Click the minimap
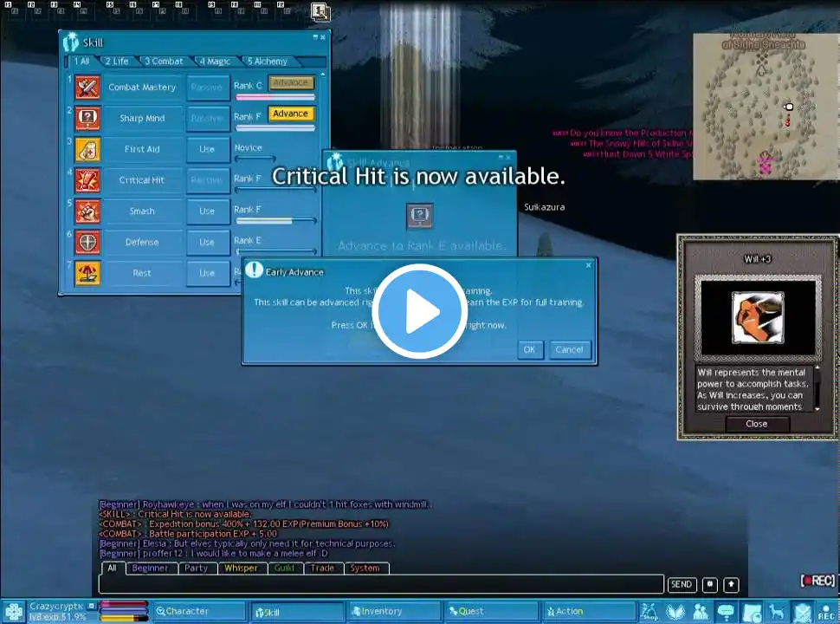Viewport: 840px width, 624px height. pos(766,107)
